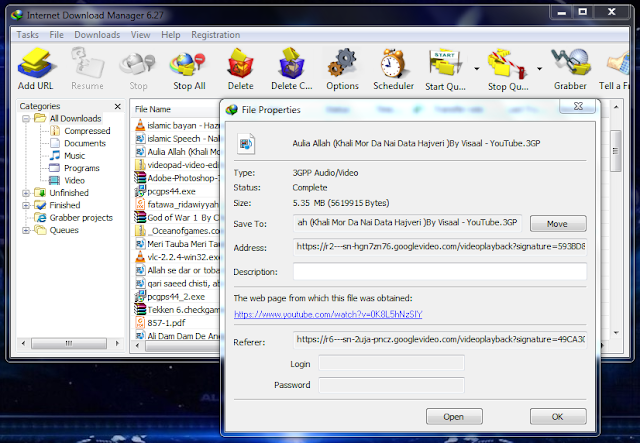Click the Stop All toolbar icon
This screenshot has width=640, height=443.
pos(189,69)
